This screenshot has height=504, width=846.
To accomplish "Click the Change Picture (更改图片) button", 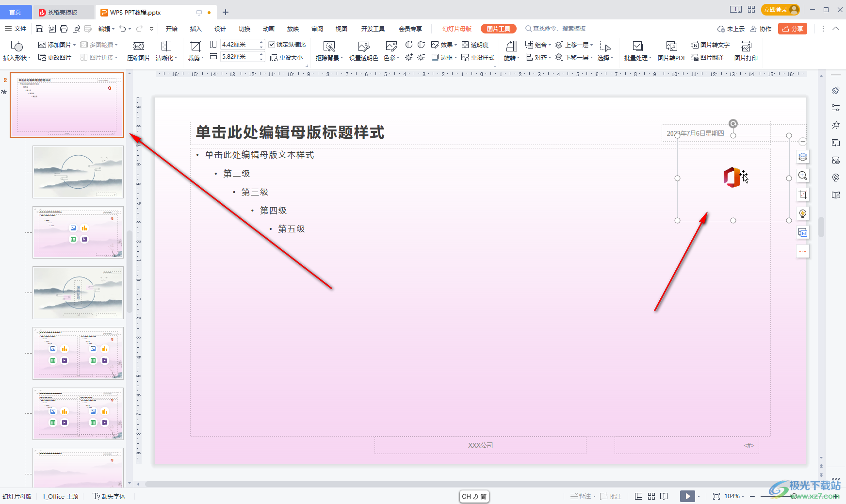I will 55,57.
